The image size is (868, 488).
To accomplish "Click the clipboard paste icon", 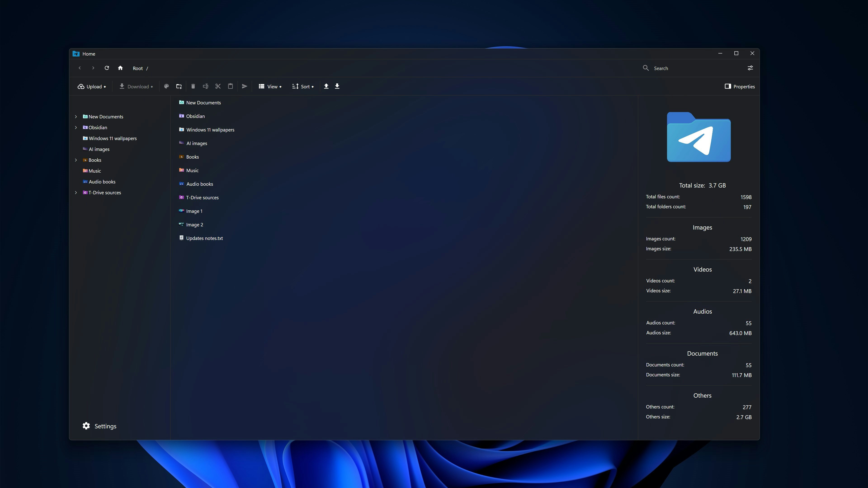I will pos(231,87).
